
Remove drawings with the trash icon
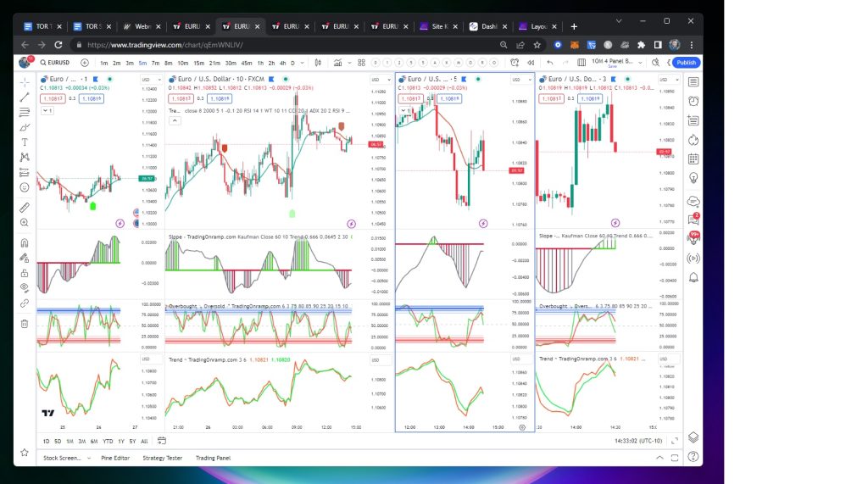(24, 323)
